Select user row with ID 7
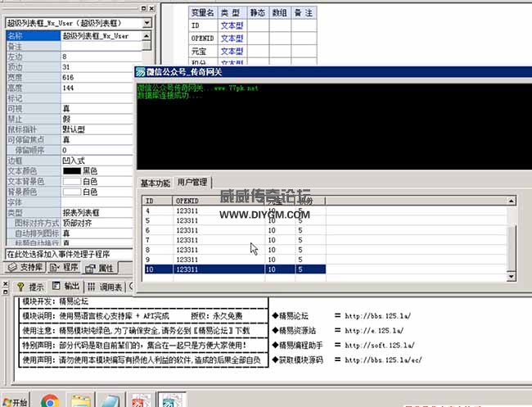 [234, 240]
